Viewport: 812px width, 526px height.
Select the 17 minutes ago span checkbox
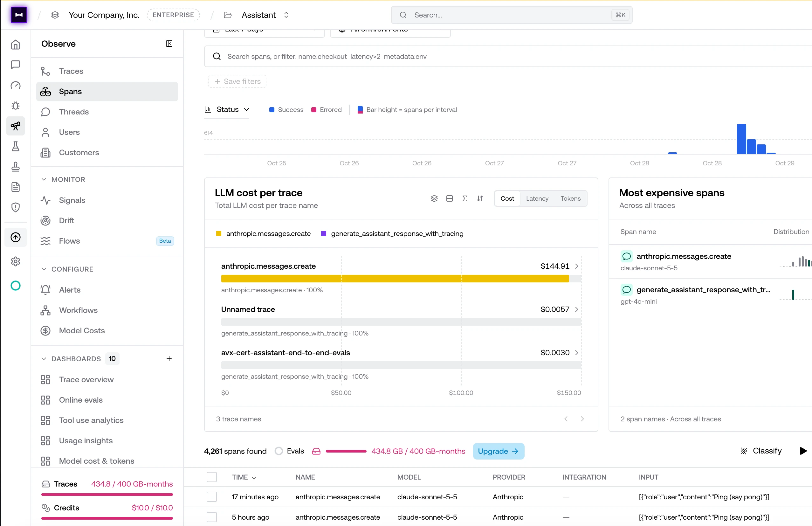[x=212, y=497]
